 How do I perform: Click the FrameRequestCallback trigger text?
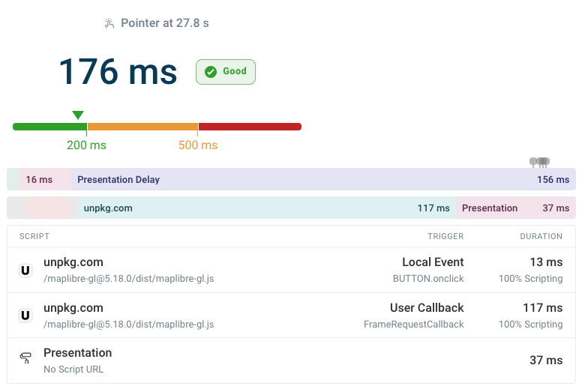point(413,325)
